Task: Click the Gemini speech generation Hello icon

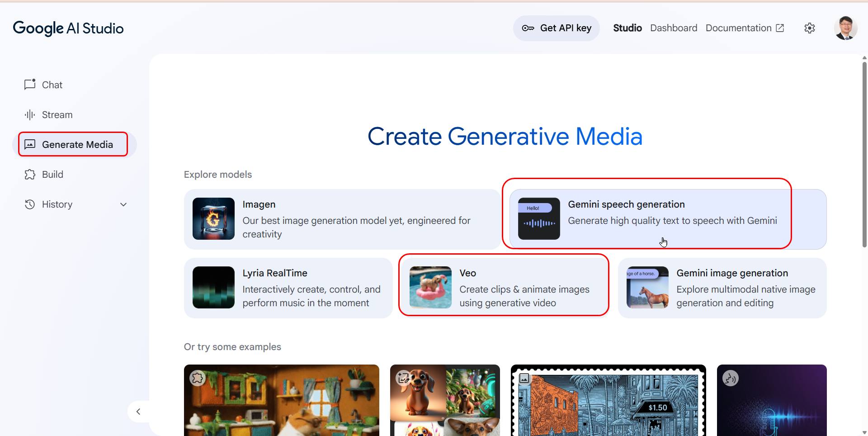Action: coord(539,218)
